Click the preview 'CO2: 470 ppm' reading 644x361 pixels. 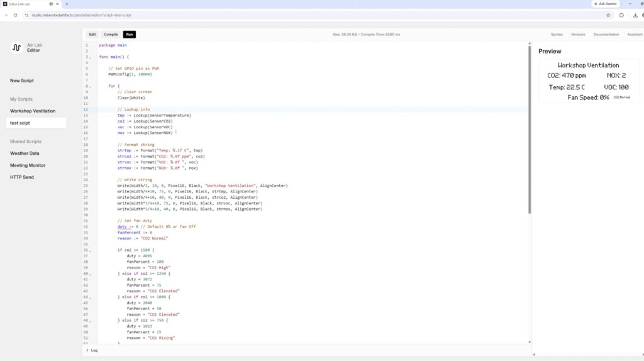pyautogui.click(x=567, y=75)
